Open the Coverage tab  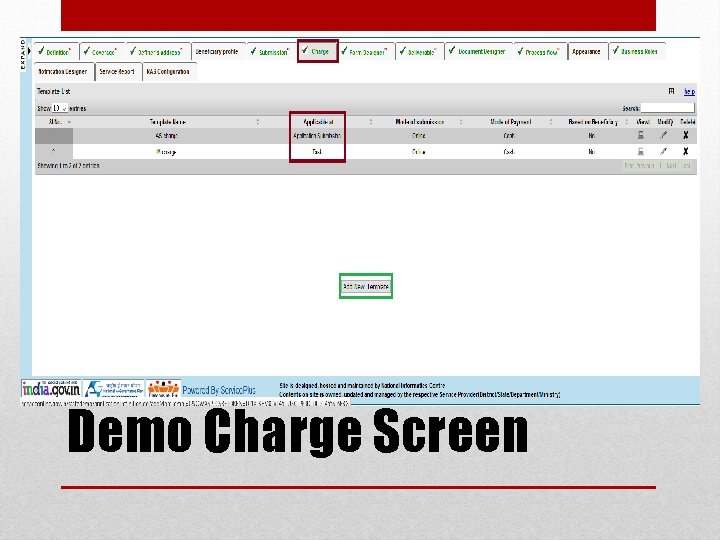click(x=102, y=52)
